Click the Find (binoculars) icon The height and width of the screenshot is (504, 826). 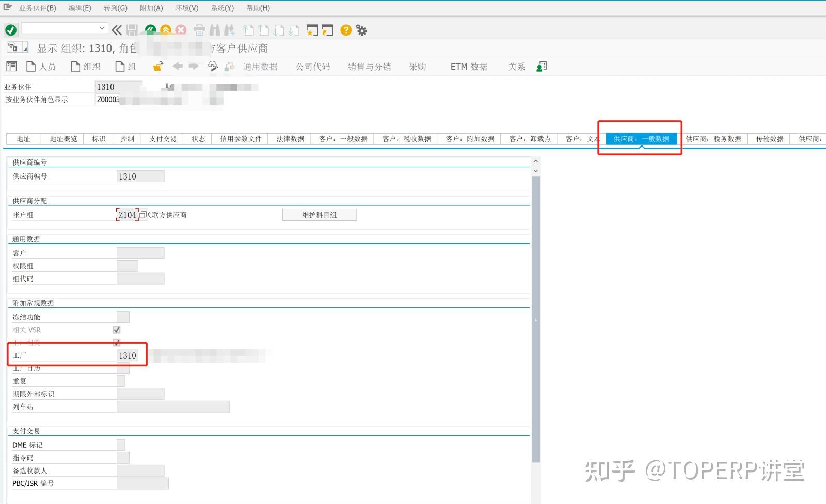point(214,30)
